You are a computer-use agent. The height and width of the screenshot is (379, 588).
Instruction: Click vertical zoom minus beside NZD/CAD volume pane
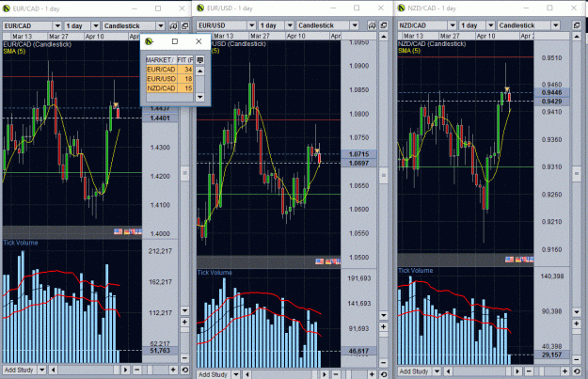(577, 359)
